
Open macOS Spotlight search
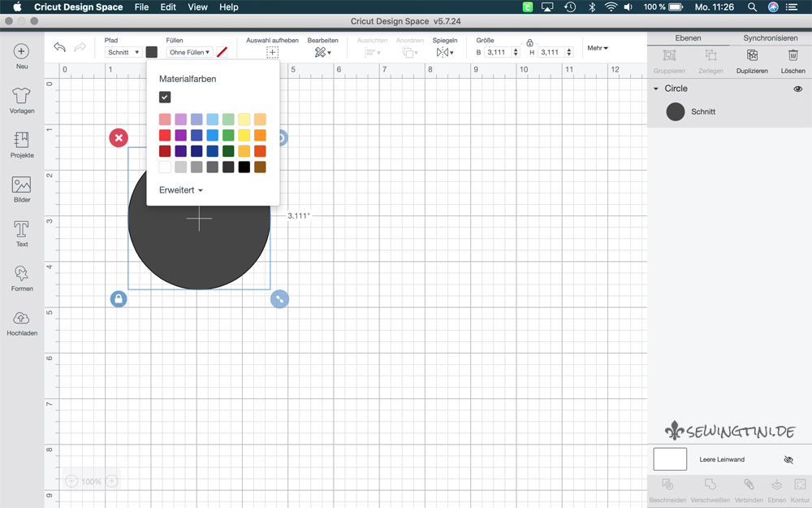(752, 7)
